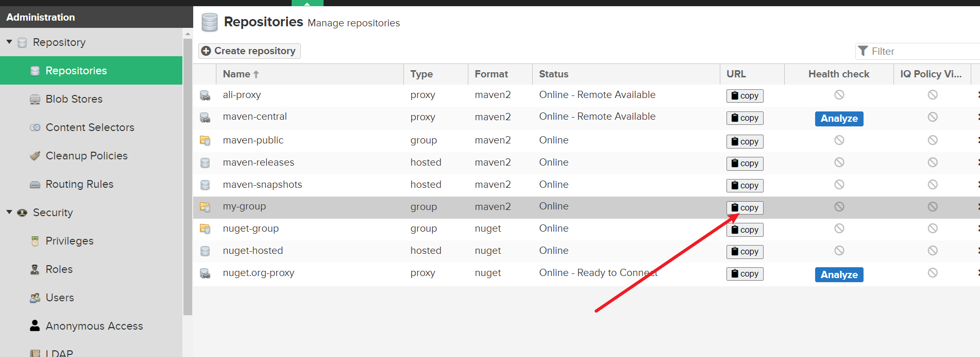Click the ali-proxy repository row icon
Screen dimensions: 980x357
click(x=205, y=95)
